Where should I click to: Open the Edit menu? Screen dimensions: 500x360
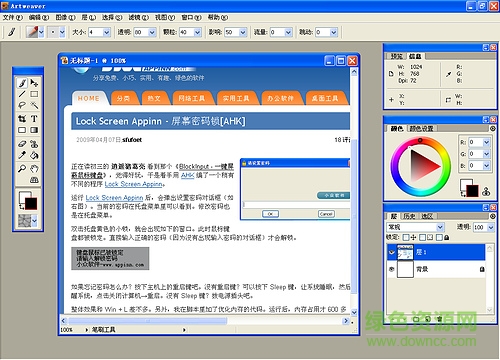pos(39,17)
